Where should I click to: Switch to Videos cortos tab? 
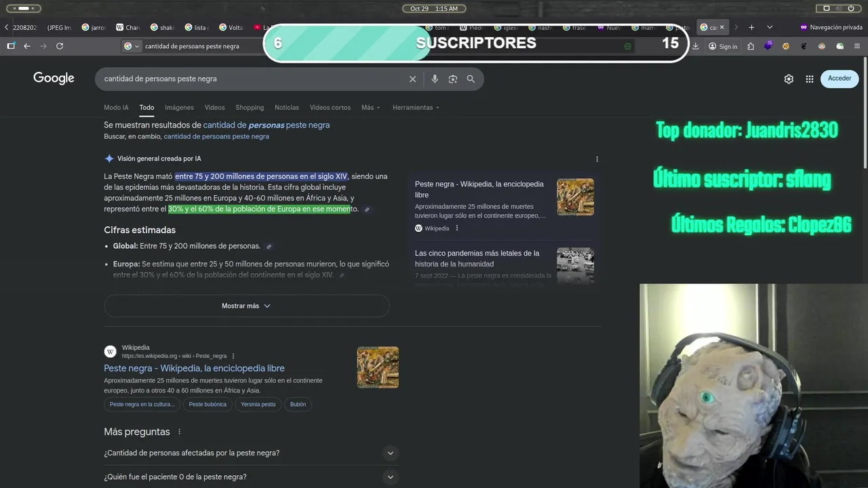tap(330, 108)
